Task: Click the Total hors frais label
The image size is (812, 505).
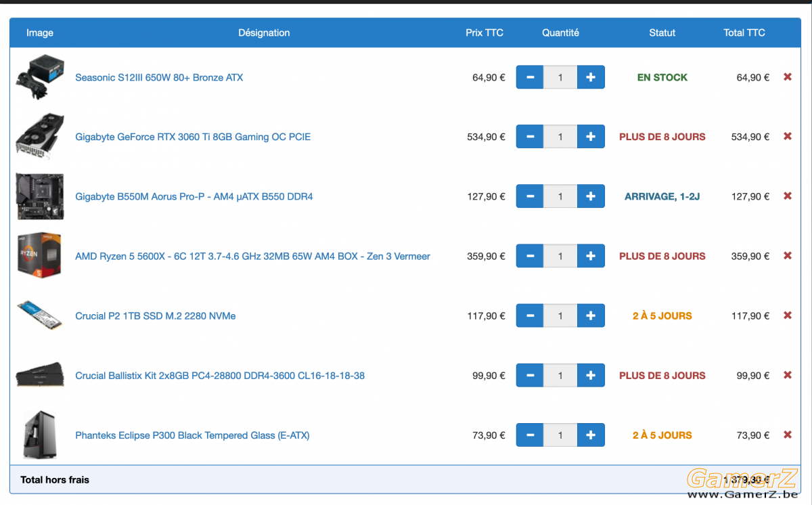Action: click(55, 479)
